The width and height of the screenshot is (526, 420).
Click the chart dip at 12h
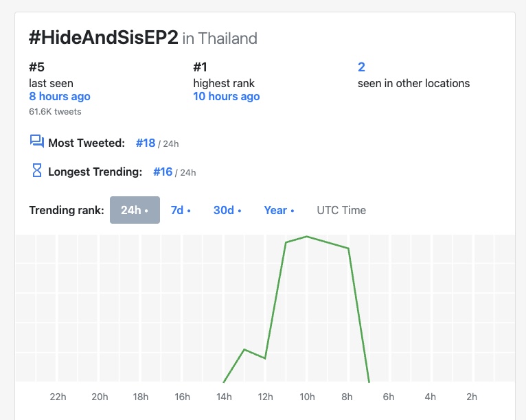(x=265, y=358)
